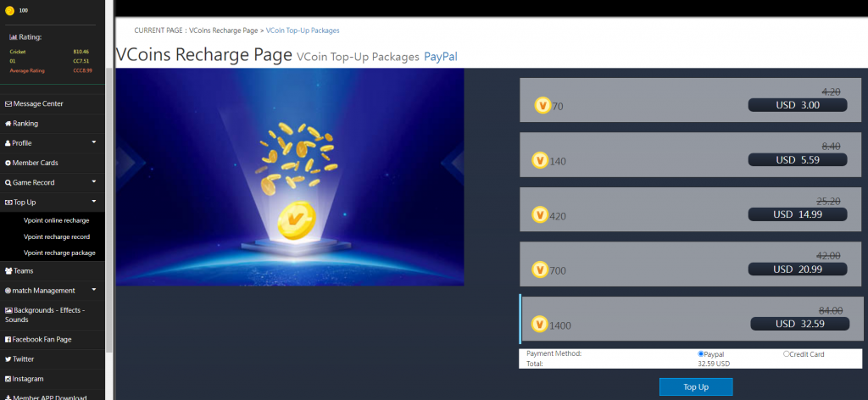Click the Message Center envelope icon
This screenshot has width=868, height=400.
click(x=8, y=104)
